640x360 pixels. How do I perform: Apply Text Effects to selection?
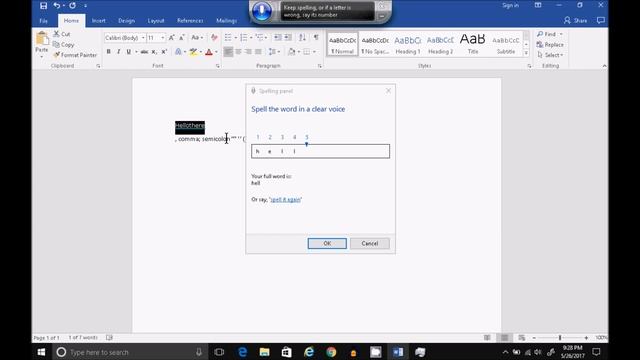tap(178, 52)
